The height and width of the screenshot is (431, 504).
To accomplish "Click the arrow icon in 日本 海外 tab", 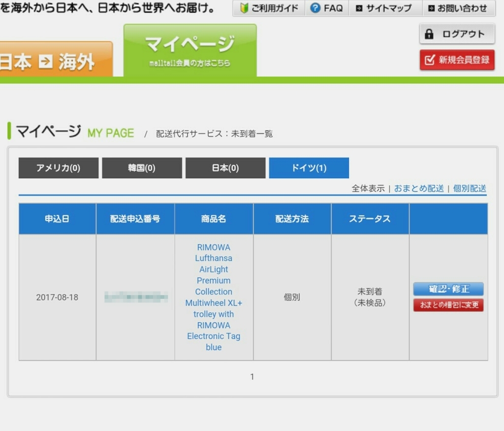I will click(x=46, y=62).
